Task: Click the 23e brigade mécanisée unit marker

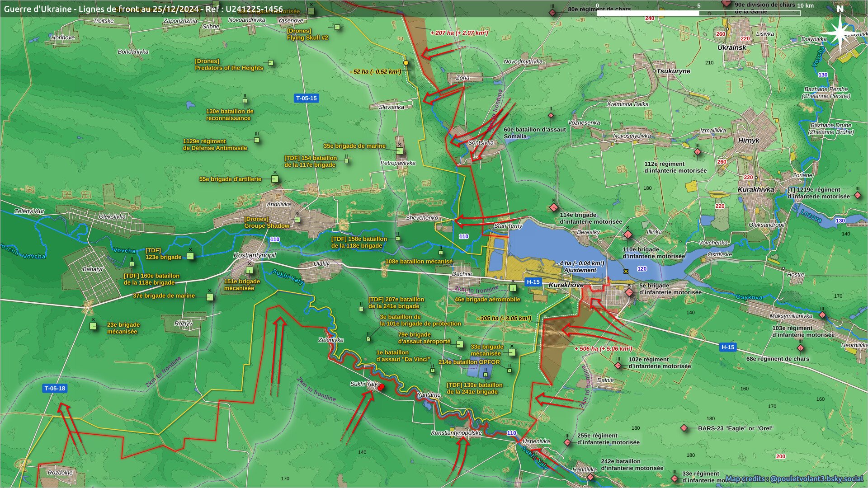Action: 94,326
